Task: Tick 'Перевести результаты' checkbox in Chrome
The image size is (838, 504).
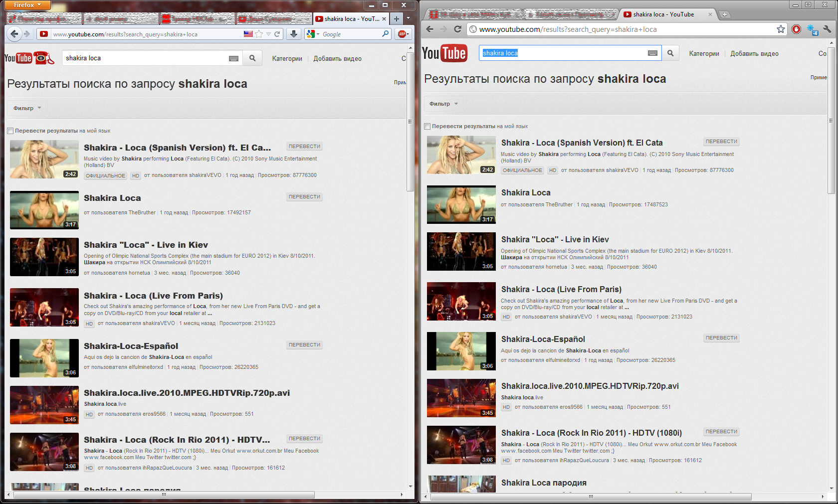Action: (x=427, y=126)
